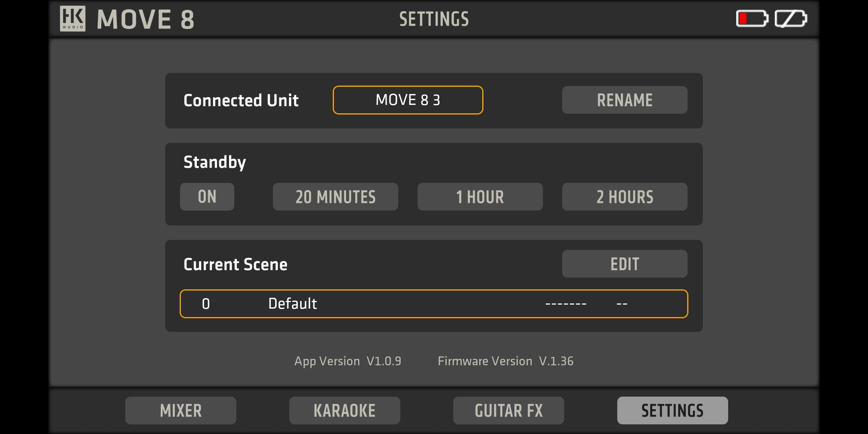Select 20 MINUTES standby time
868x434 pixels.
coord(335,197)
